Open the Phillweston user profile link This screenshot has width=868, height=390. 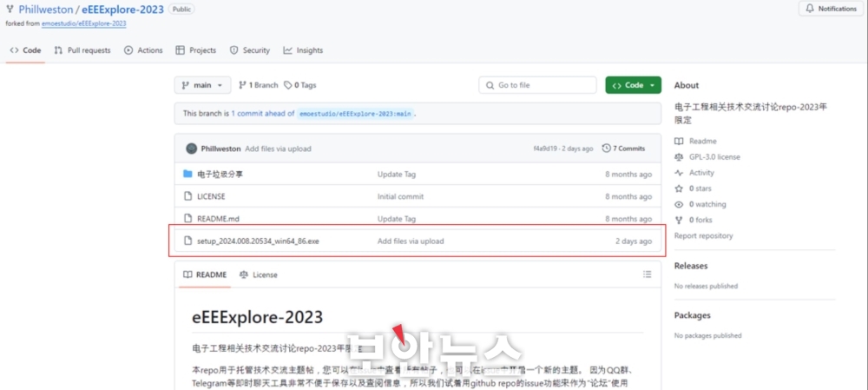click(45, 10)
